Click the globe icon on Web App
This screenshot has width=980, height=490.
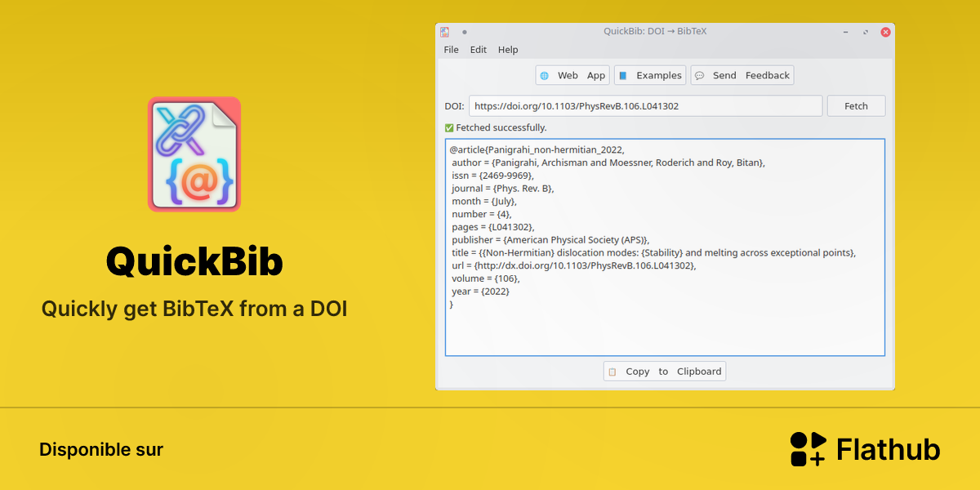(545, 75)
